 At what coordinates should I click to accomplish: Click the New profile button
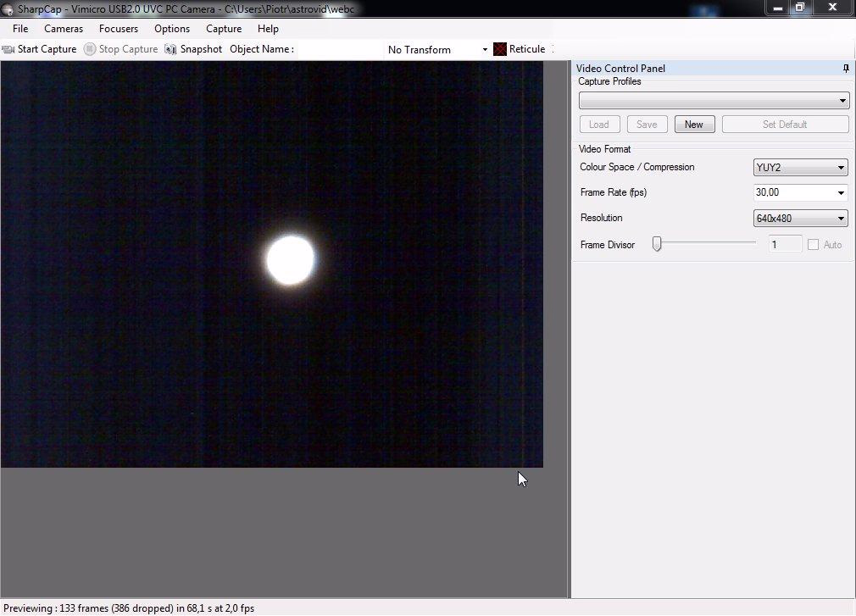click(x=694, y=125)
